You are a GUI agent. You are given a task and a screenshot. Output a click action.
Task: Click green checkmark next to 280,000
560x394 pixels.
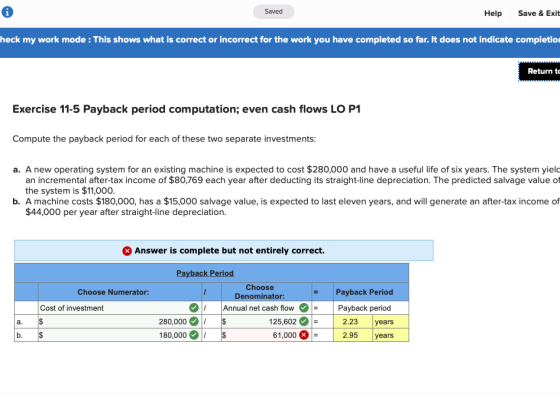[x=194, y=321]
